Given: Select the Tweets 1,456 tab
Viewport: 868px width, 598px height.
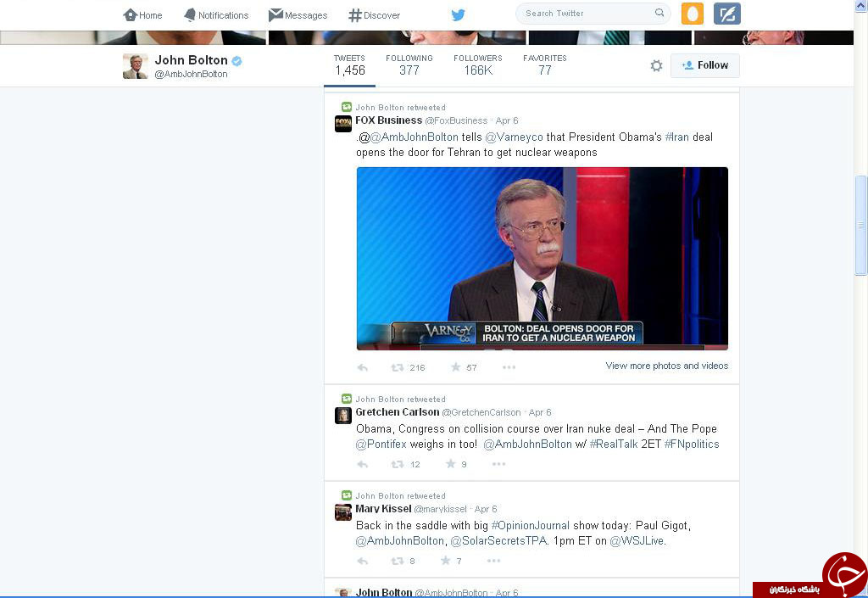Looking at the screenshot, I should (349, 65).
